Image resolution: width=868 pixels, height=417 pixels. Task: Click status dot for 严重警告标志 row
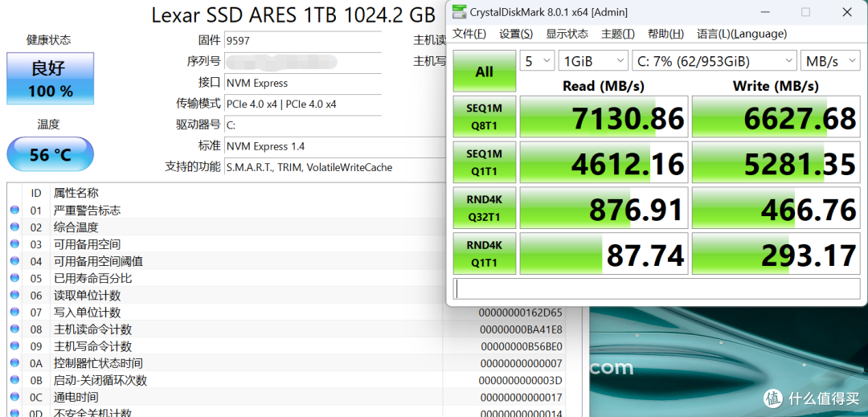pyautogui.click(x=14, y=211)
